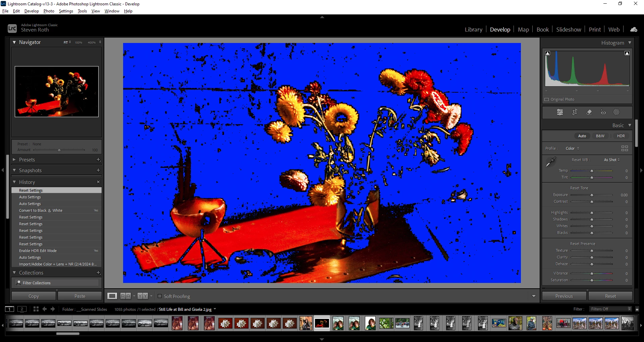Select the Crop overlay tool

tap(575, 112)
